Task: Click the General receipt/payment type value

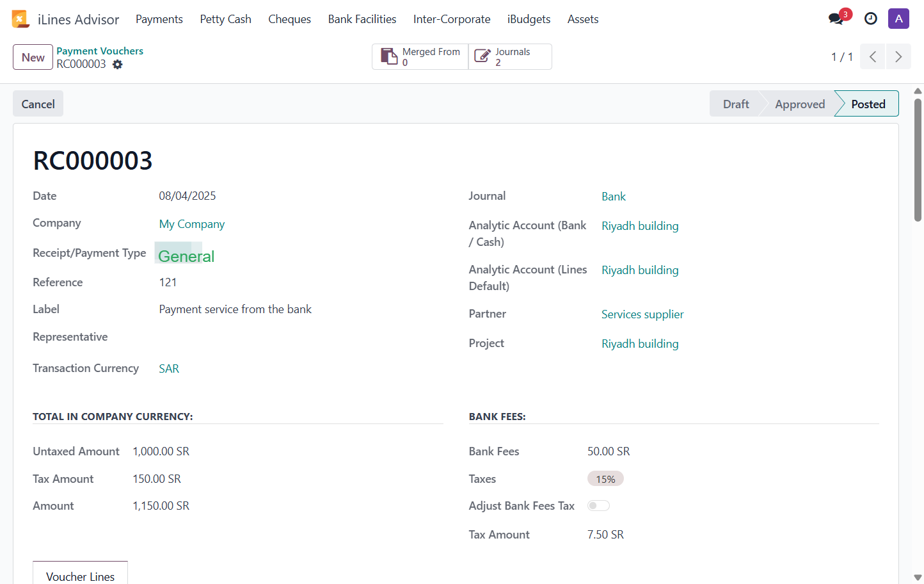Action: [186, 256]
